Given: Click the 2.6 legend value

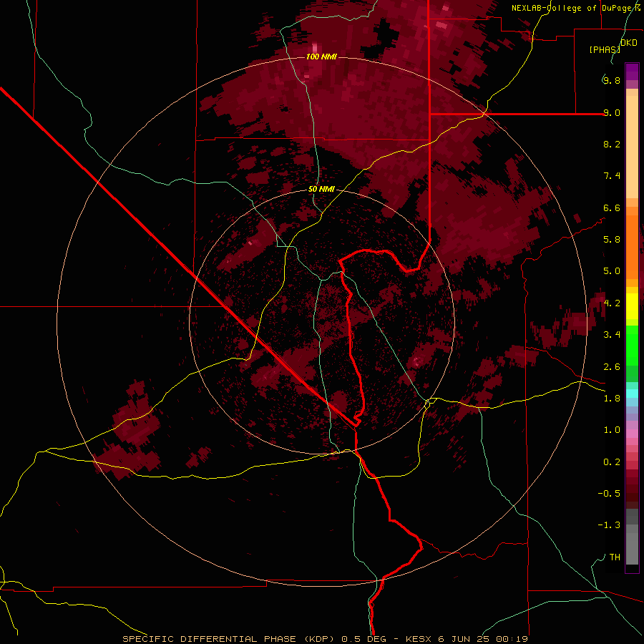Looking at the screenshot, I should pos(612,367).
